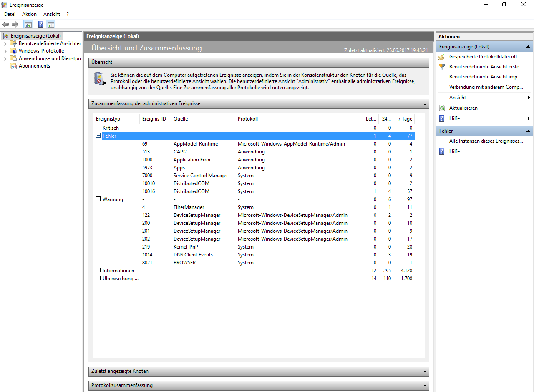
Task: Select the BROWSER event 8021 row
Action: tap(254, 263)
